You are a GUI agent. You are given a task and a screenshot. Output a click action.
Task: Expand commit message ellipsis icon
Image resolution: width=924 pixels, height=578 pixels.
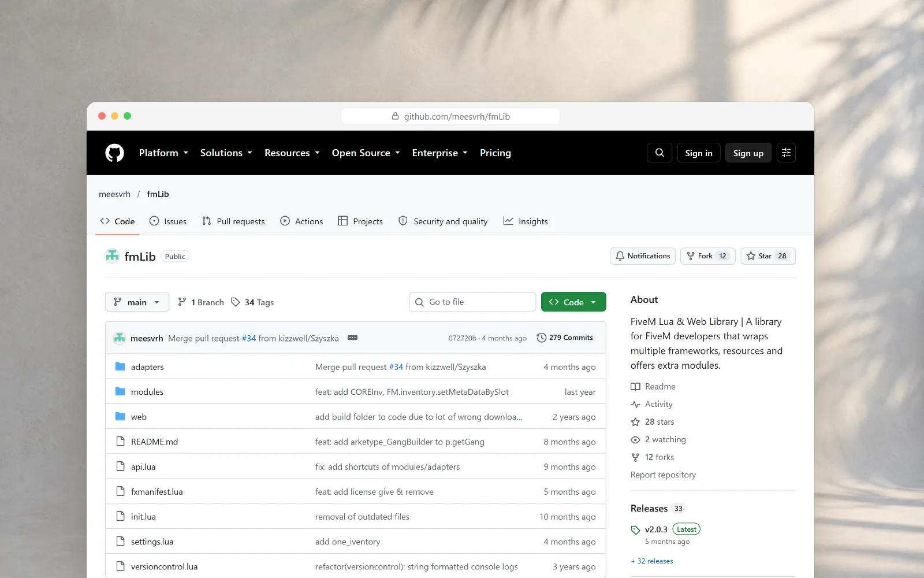(352, 338)
